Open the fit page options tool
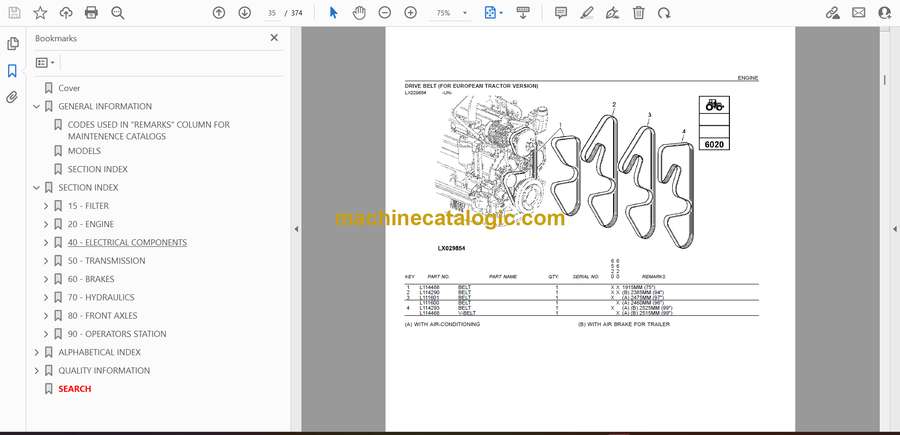The image size is (900, 435). pyautogui.click(x=493, y=13)
